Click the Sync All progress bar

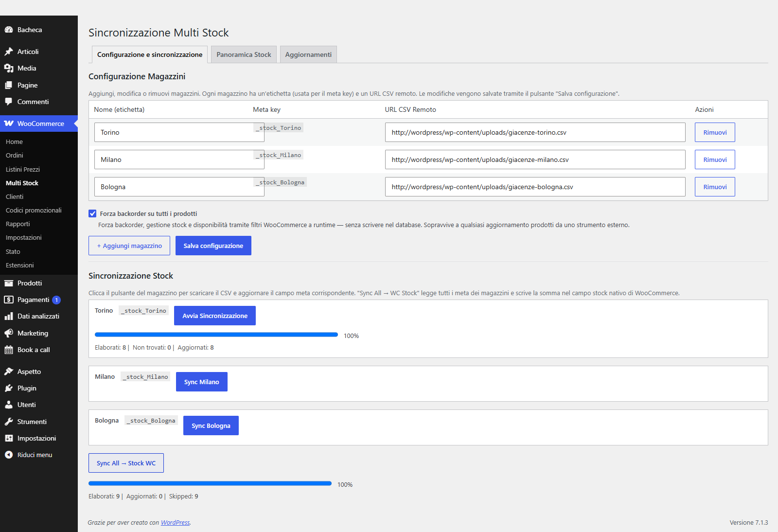pos(210,483)
